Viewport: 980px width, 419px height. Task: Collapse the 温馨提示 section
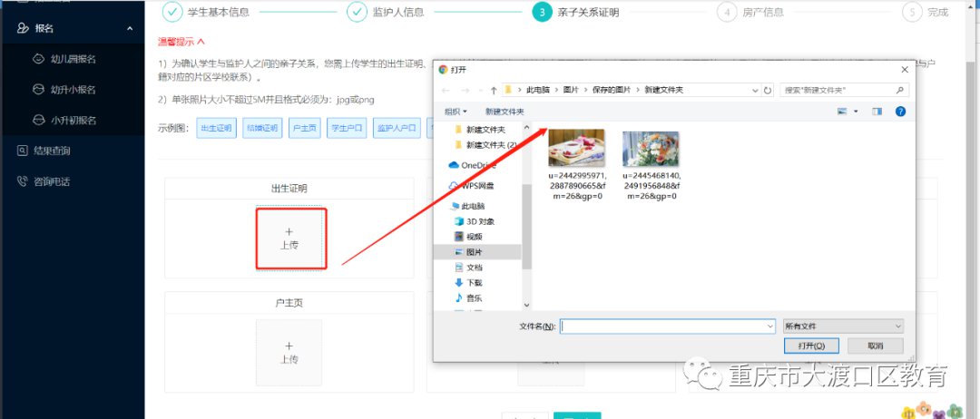point(201,42)
